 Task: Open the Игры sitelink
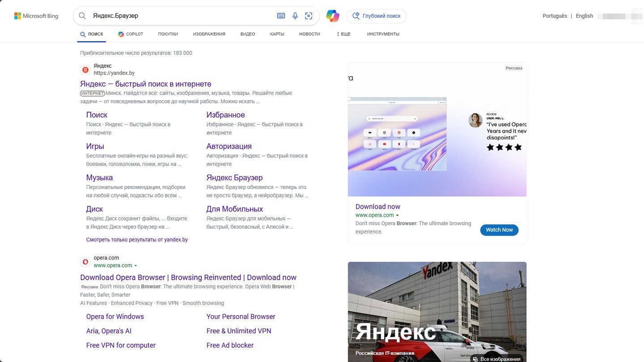coord(95,146)
